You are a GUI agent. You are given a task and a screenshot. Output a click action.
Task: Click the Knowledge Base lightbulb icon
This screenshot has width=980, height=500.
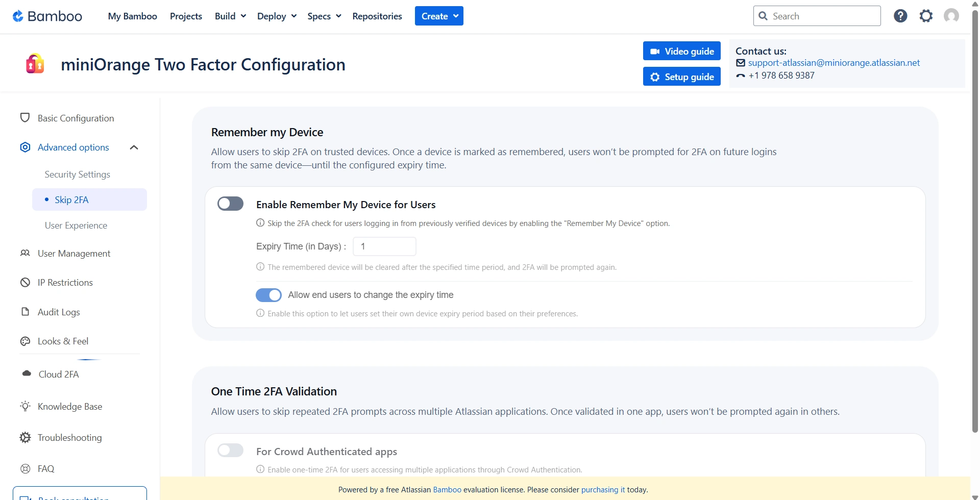pyautogui.click(x=25, y=406)
